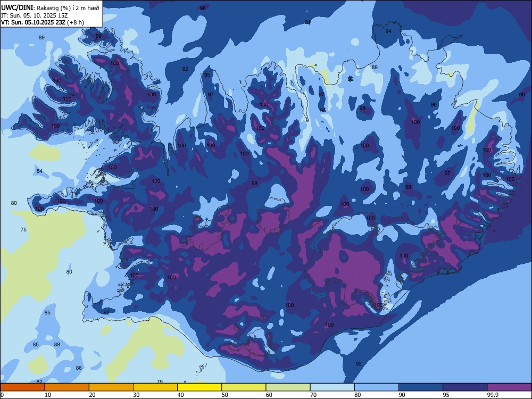Click the '88' humidity value on the map

click(x=57, y=344)
